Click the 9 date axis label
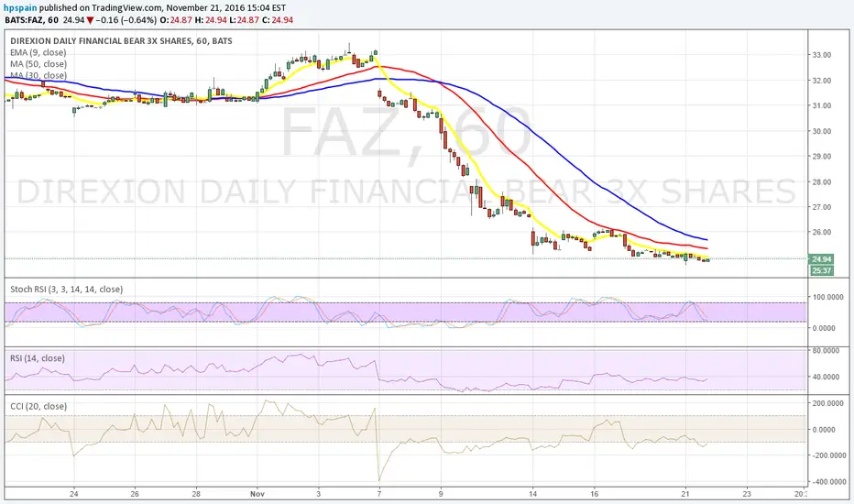This screenshot has height=504, width=854. coord(441,494)
